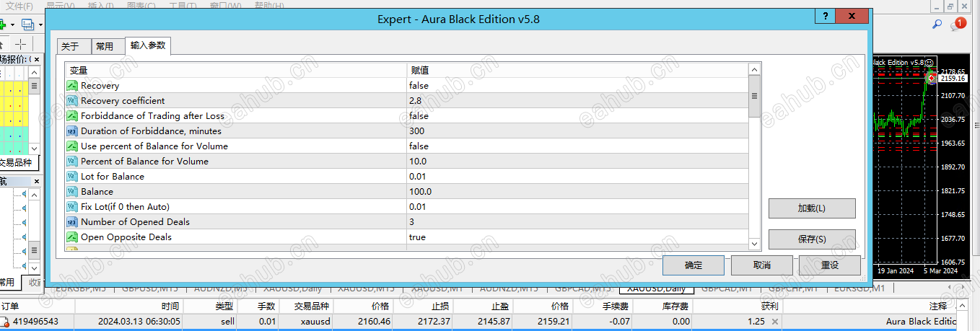Click the question mark help button of the Expert dialog
The height and width of the screenshot is (331, 980).
(825, 16)
